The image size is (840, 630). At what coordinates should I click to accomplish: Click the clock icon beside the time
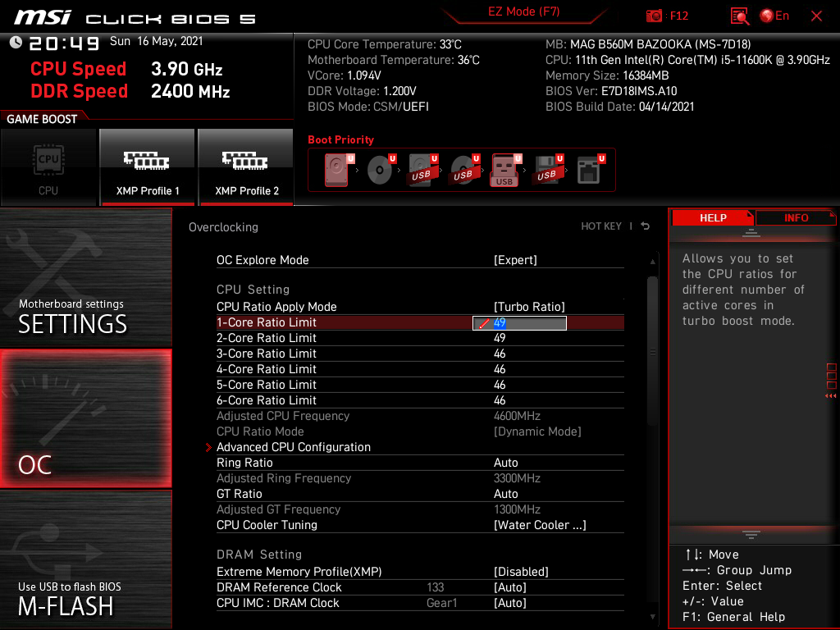(16, 43)
